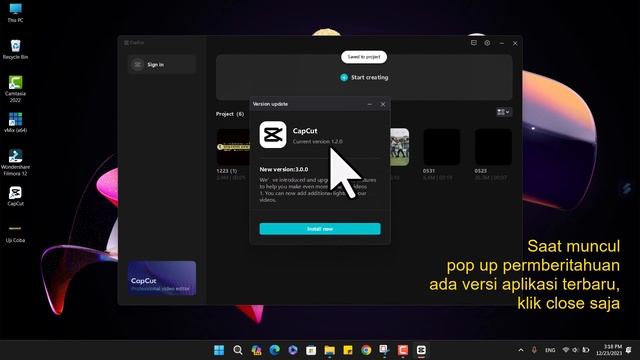The image size is (640, 360).
Task: Open Recycle Bin desktop icon
Action: 16,49
